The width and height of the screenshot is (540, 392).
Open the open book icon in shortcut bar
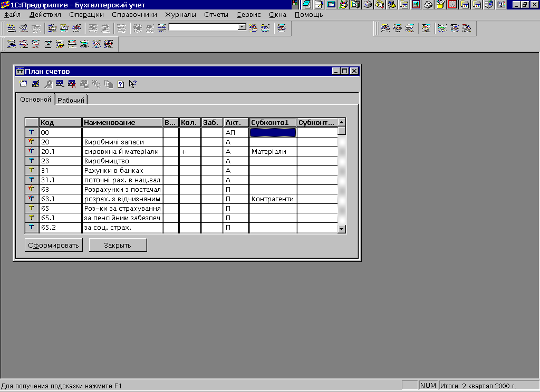[x=502, y=4]
